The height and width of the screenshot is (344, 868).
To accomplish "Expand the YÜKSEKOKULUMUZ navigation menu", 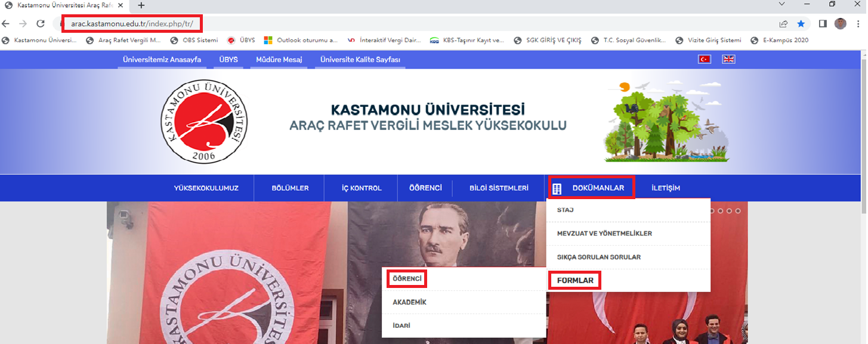I will coord(206,188).
